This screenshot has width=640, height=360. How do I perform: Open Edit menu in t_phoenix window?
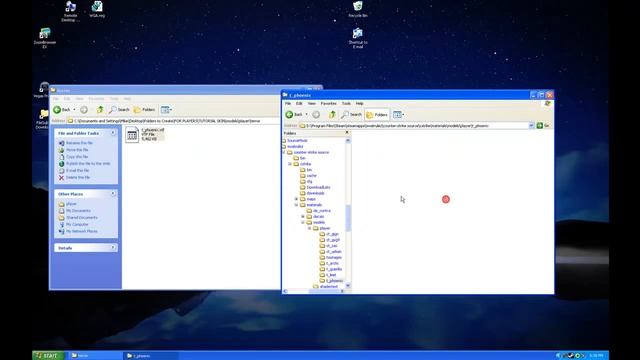tap(299, 104)
